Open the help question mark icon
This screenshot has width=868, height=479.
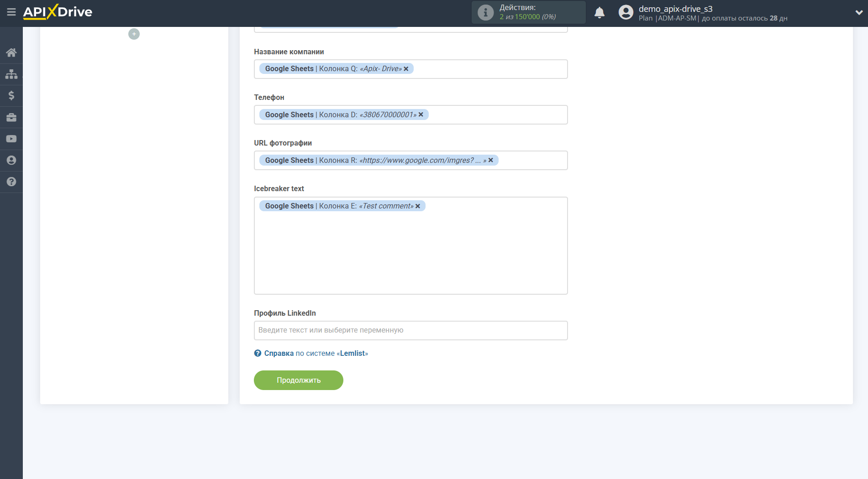point(11,182)
